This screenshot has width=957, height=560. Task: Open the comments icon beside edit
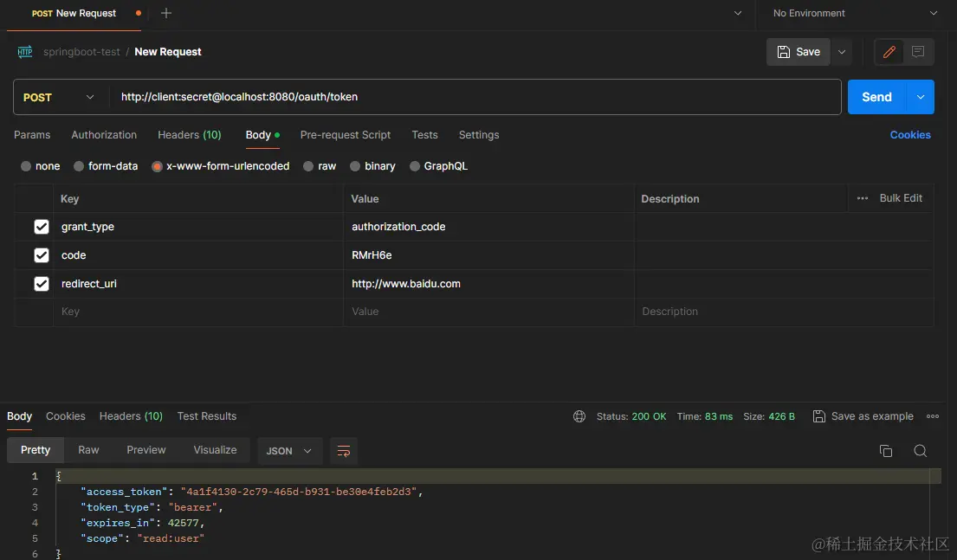918,52
